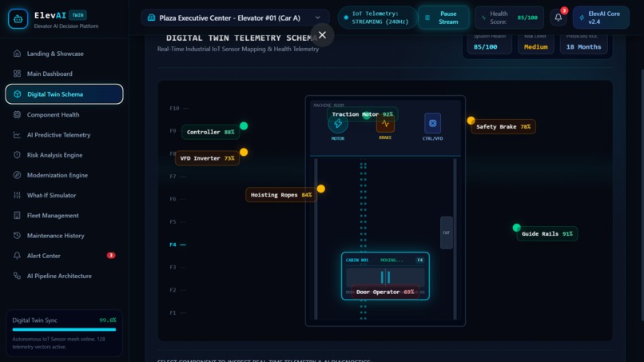Select the Door Operator 69% tag
This screenshot has width=644, height=362.
coord(385,292)
